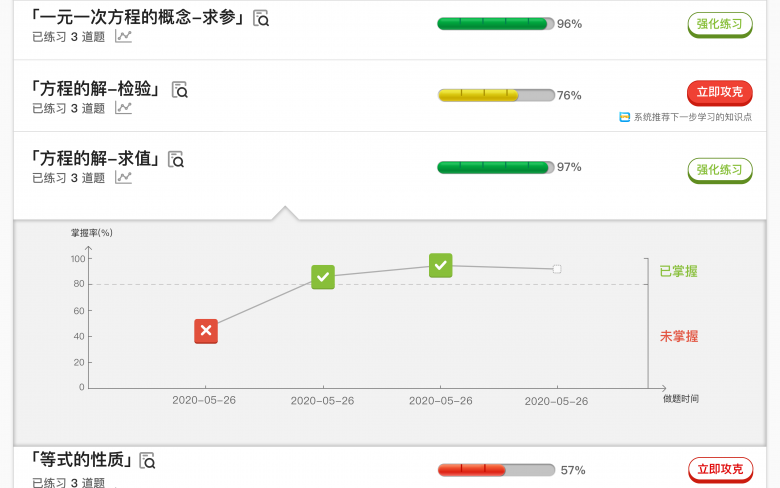Open question lookup icon for 一元一次方程的概念-求参

point(261,18)
